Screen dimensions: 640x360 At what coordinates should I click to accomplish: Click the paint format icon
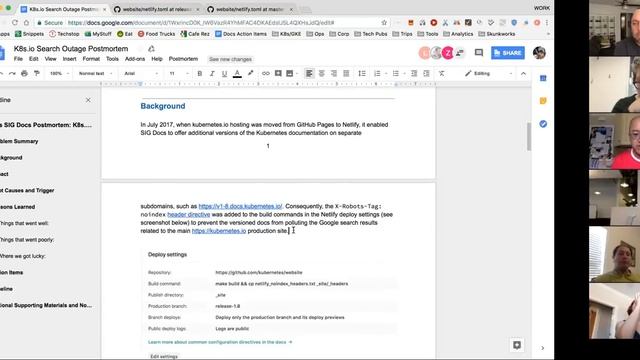tap(37, 73)
